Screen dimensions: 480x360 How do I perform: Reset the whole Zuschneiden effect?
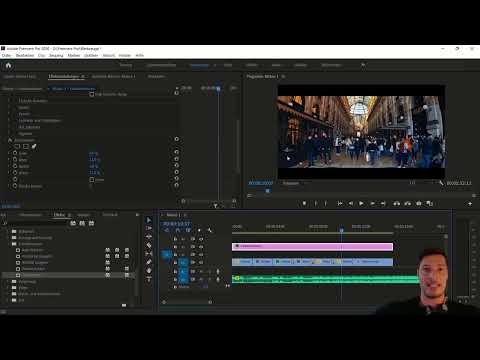(177, 139)
